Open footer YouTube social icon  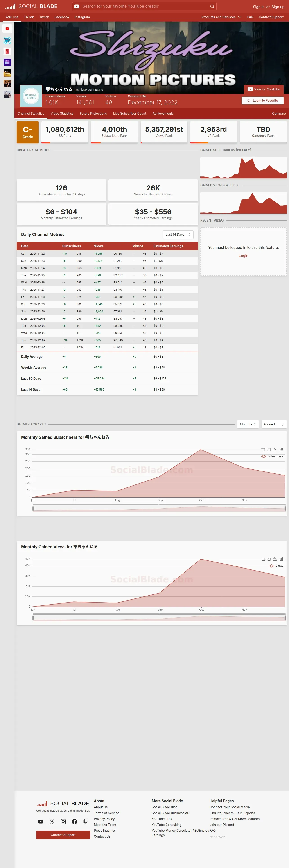tap(41, 822)
